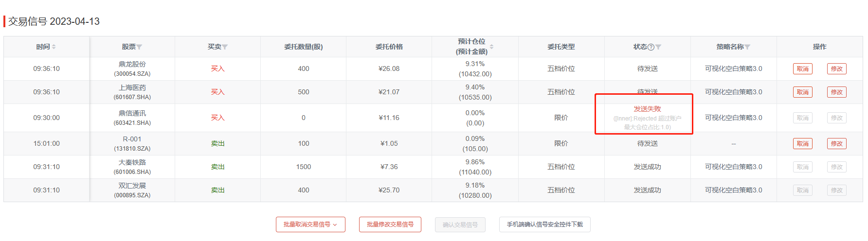Modify the 上海医药 buy signal
The width and height of the screenshot is (868, 241).
pos(836,92)
